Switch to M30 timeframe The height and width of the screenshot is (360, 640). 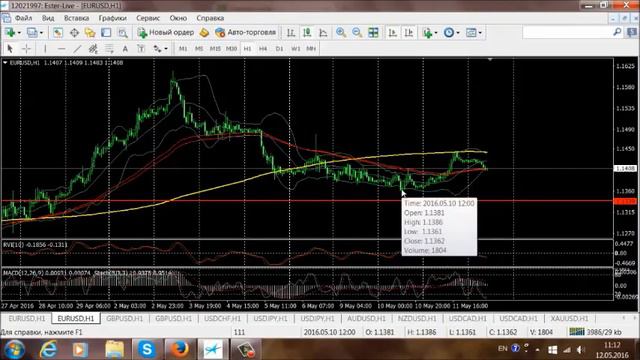(x=231, y=49)
